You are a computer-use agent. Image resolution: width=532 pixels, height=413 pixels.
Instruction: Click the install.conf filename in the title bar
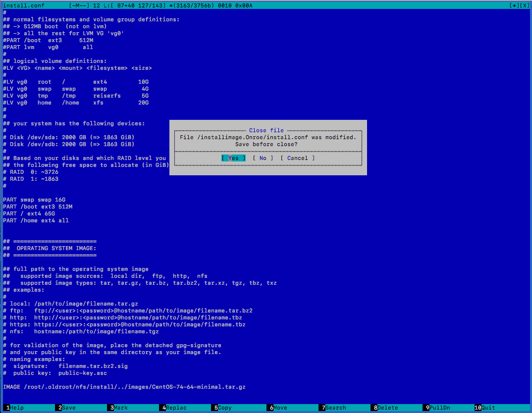(x=22, y=5)
